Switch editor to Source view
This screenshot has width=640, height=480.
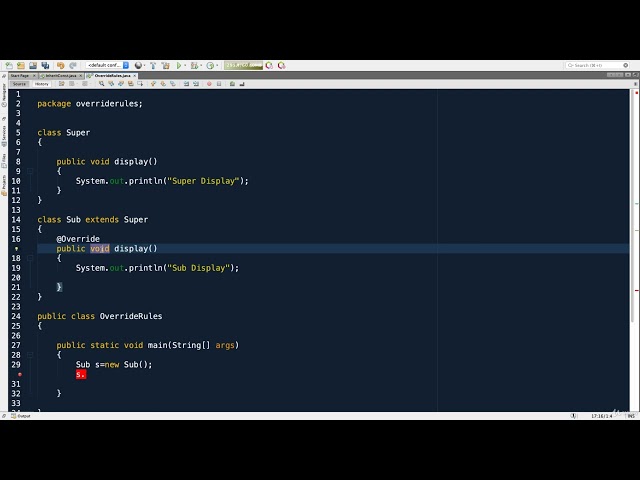click(19, 84)
